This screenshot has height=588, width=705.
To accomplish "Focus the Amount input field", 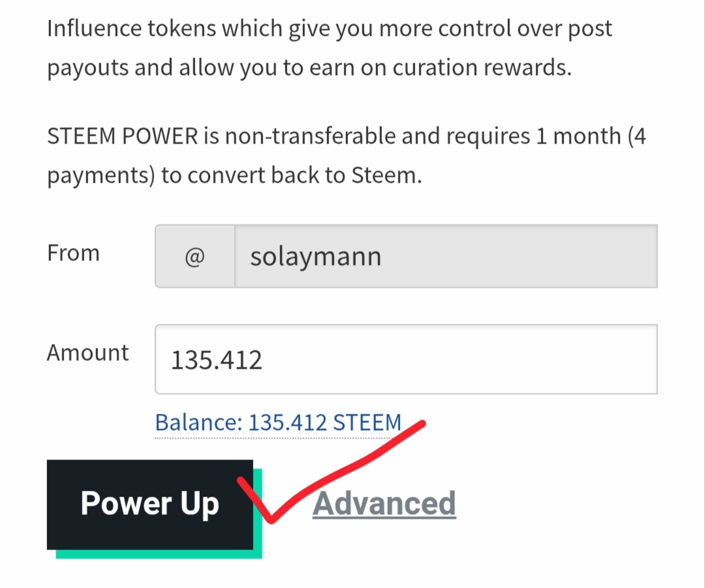I will coord(406,359).
